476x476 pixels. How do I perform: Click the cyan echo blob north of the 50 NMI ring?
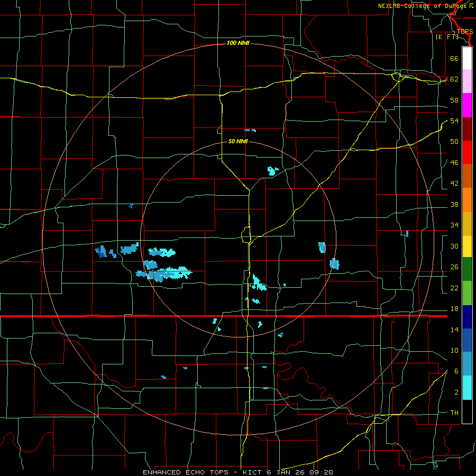pos(273,171)
